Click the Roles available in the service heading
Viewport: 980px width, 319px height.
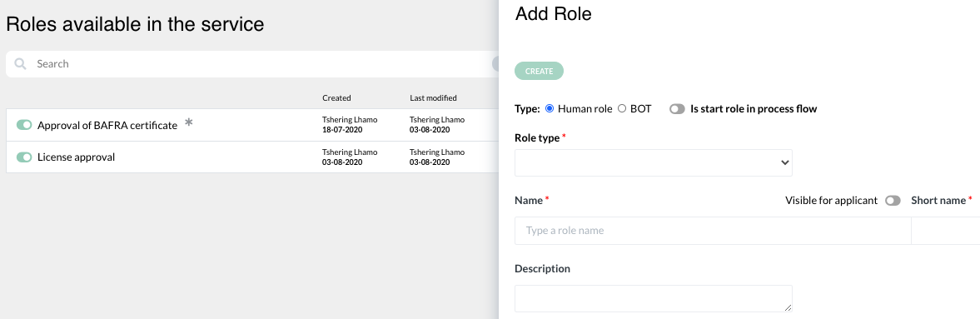click(x=135, y=24)
